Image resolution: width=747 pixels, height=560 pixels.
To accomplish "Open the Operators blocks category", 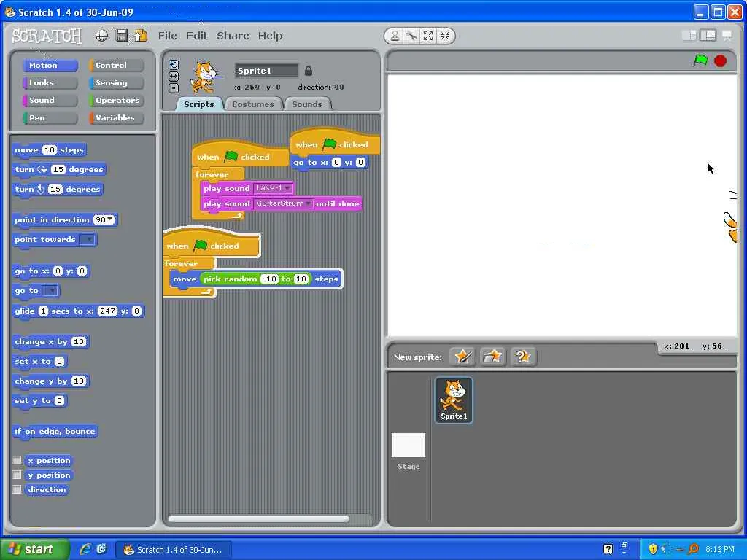I will click(116, 101).
